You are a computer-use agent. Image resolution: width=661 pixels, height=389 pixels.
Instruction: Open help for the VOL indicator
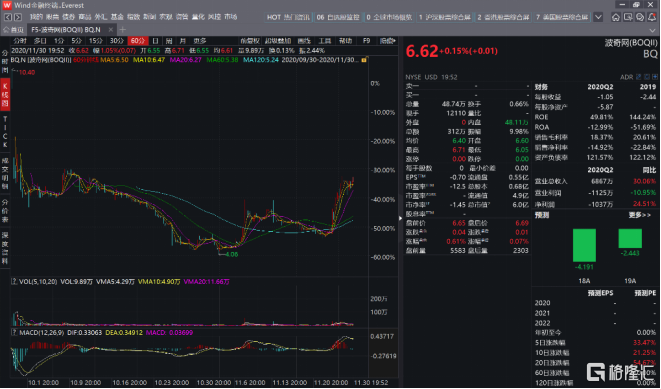pos(14,282)
